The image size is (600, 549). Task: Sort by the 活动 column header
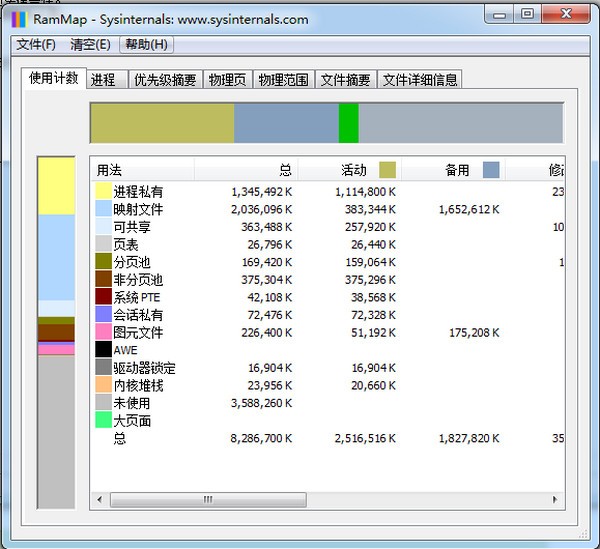click(350, 170)
